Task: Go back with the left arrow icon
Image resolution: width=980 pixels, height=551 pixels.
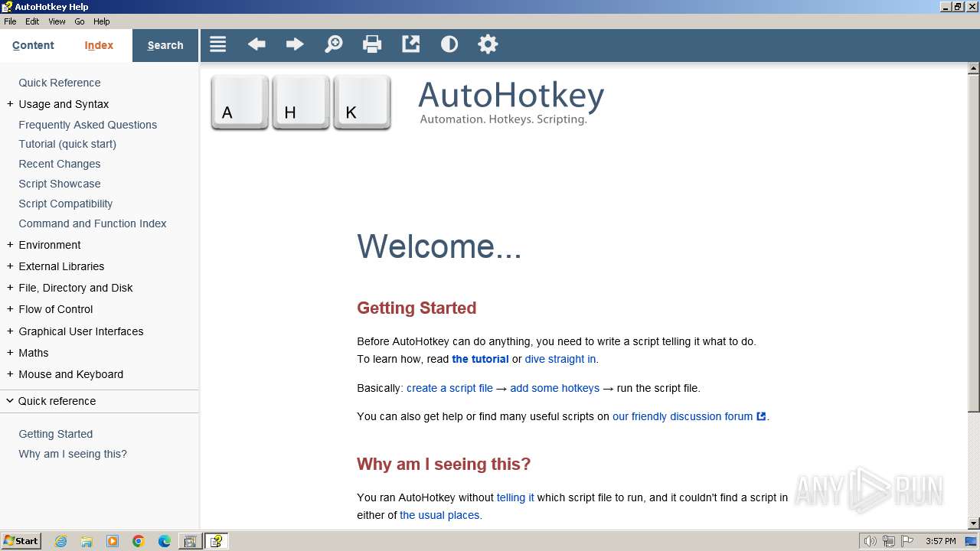Action: tap(256, 44)
